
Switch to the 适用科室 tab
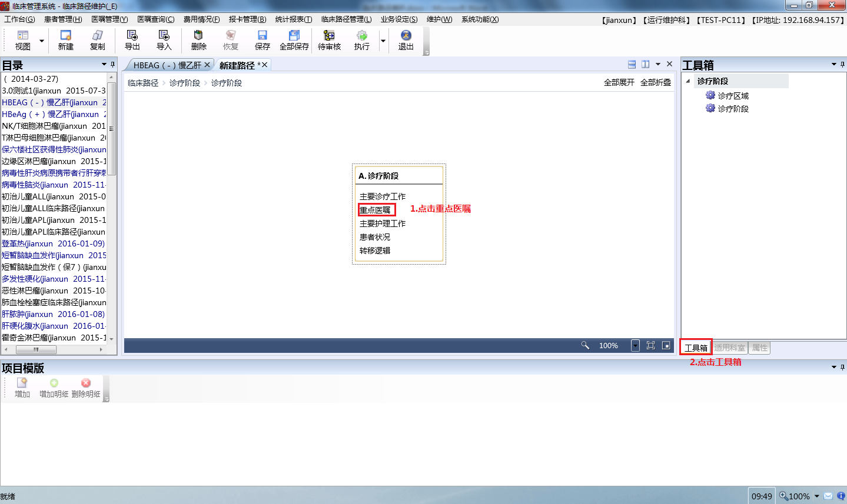click(730, 348)
